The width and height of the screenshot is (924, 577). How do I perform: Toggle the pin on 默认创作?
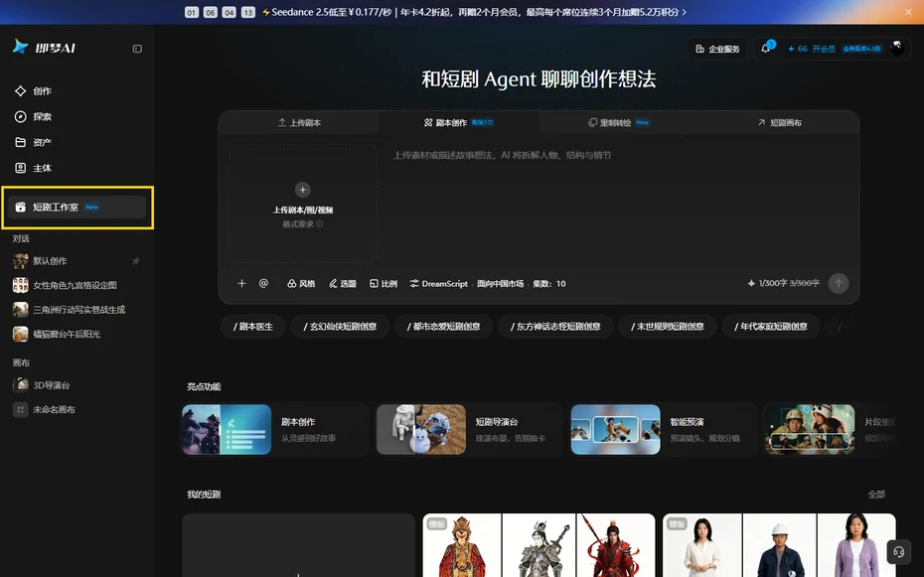[x=135, y=261]
